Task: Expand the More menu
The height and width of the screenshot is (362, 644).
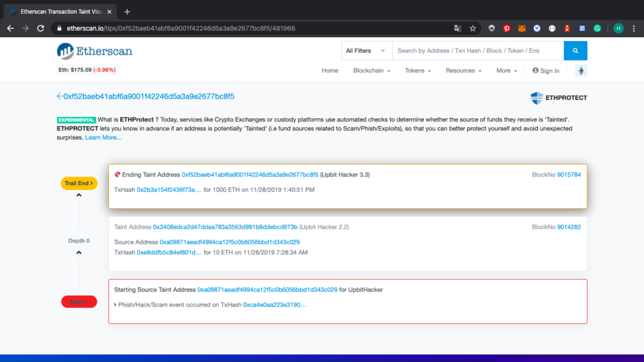Action: pyautogui.click(x=506, y=70)
